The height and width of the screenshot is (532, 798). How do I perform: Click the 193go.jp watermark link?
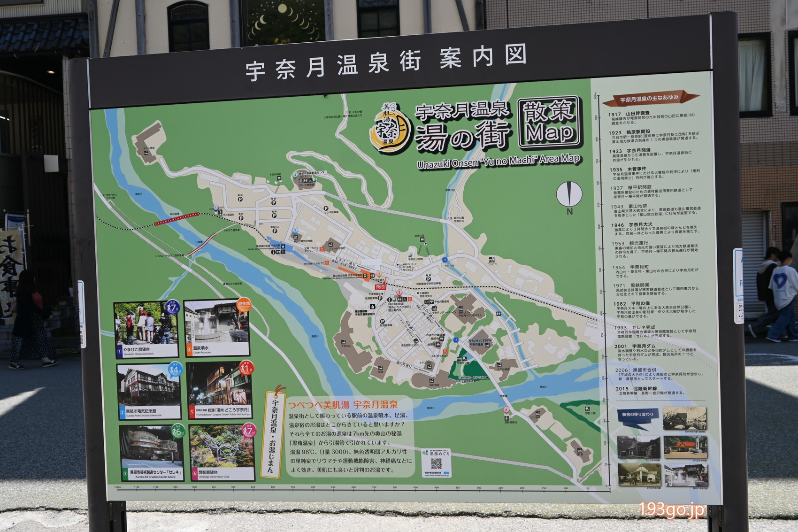(x=671, y=510)
